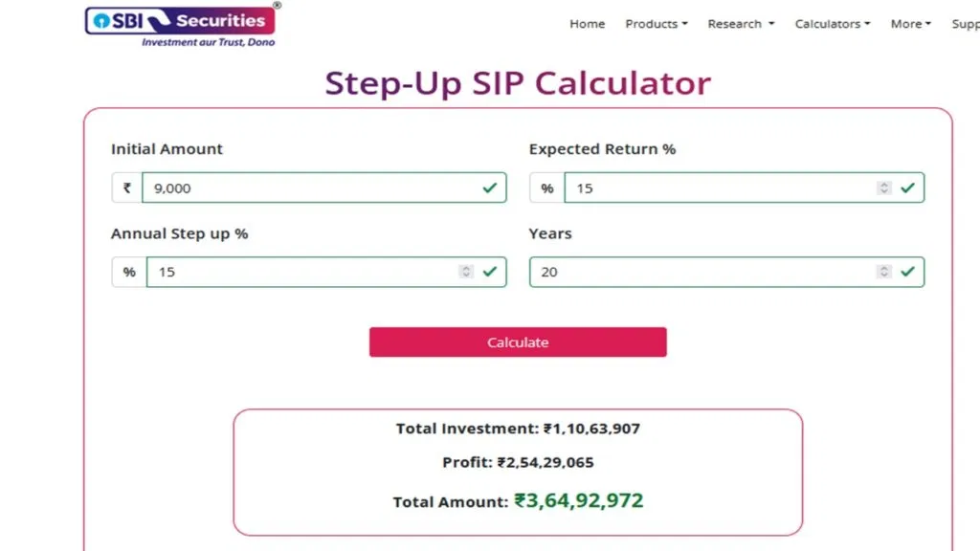Open the Calculators dropdown menu
Viewport: 980px width, 551px height.
[x=833, y=24]
